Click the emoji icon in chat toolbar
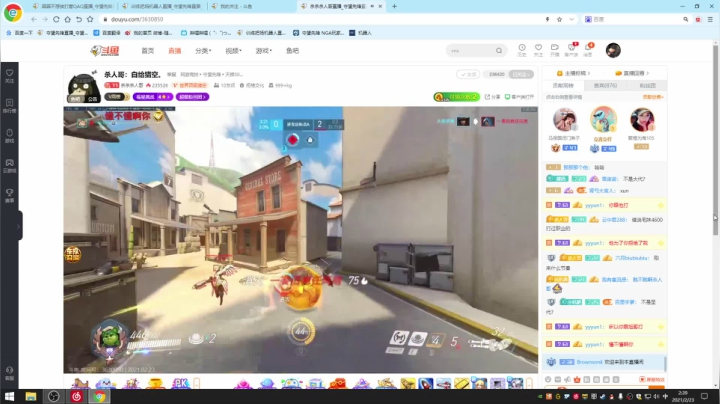The height and width of the screenshot is (404, 720). coord(548,380)
